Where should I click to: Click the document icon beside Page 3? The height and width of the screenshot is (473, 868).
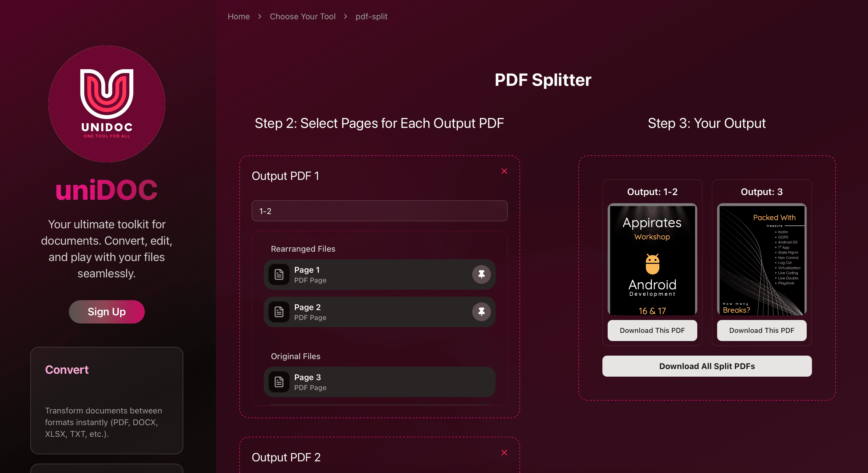pyautogui.click(x=279, y=382)
